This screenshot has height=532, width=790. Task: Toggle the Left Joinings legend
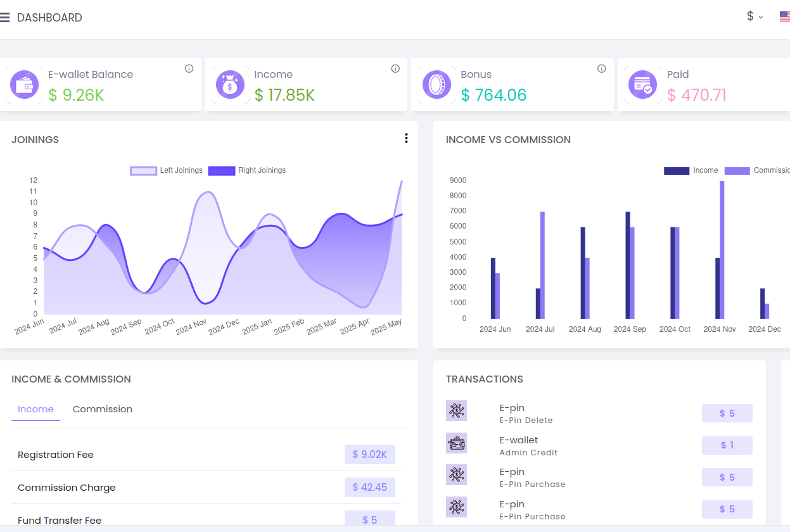165,170
